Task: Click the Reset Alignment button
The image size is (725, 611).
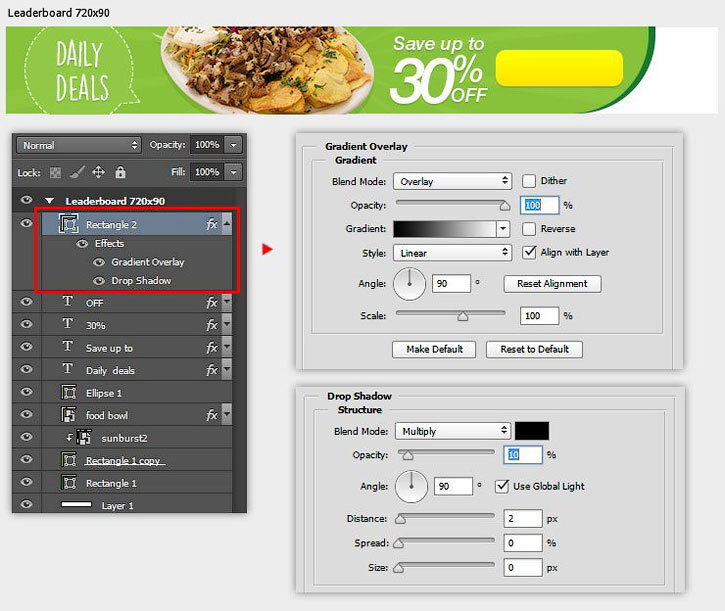Action: 552,284
